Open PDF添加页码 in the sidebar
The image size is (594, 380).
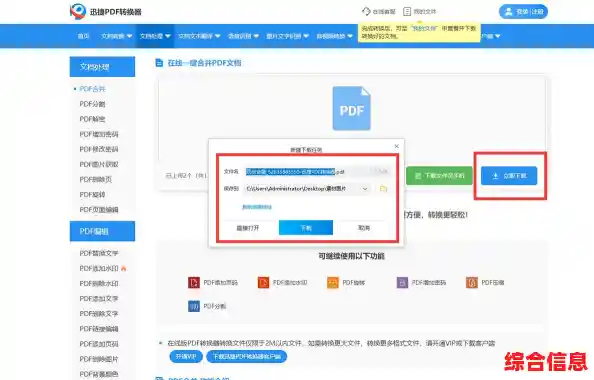(x=99, y=344)
